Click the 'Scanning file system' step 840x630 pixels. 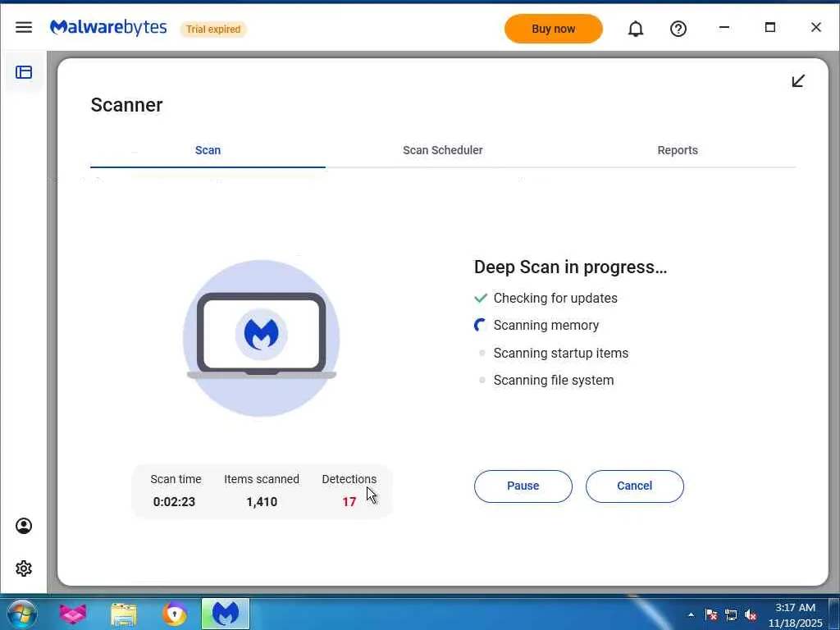(x=554, y=381)
